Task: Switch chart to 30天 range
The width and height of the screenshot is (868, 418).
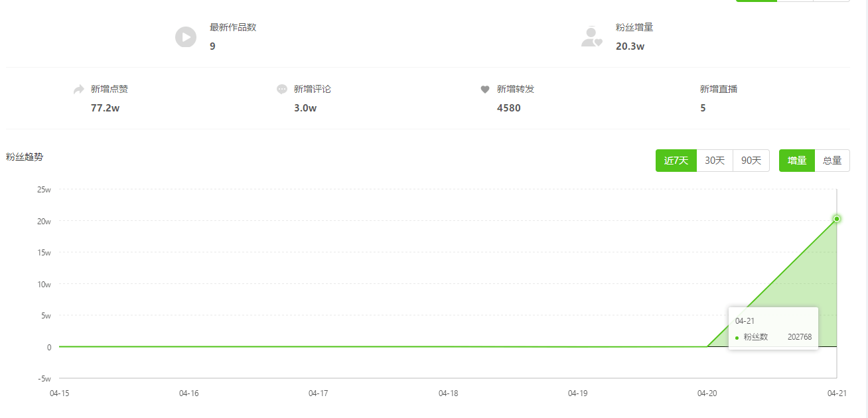Action: [715, 161]
